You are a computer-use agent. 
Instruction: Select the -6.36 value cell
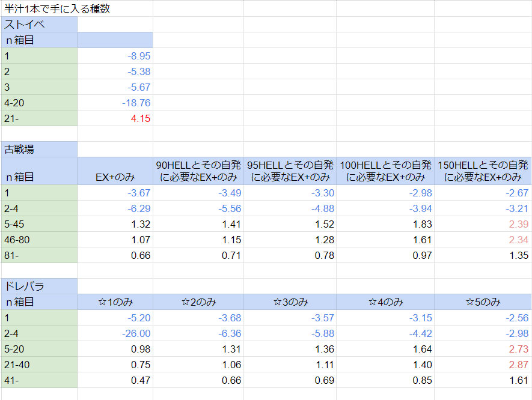click(x=198, y=333)
